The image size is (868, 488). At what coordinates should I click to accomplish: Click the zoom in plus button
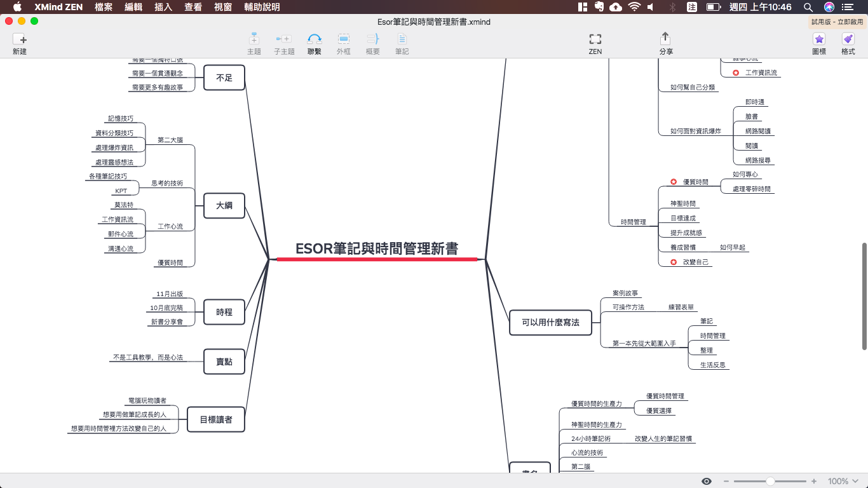click(814, 482)
